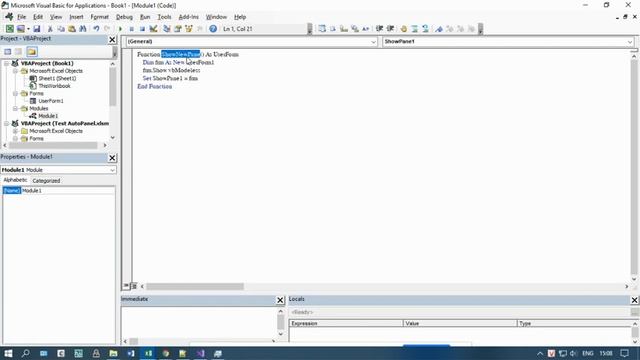Click the taskbar Search magnifier icon

point(26,353)
